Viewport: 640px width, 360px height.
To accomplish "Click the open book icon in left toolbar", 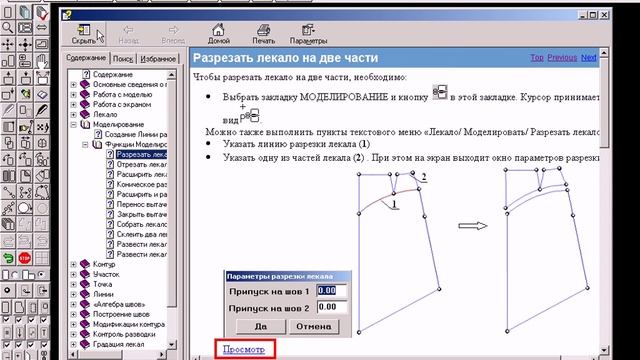I will tap(42, 94).
